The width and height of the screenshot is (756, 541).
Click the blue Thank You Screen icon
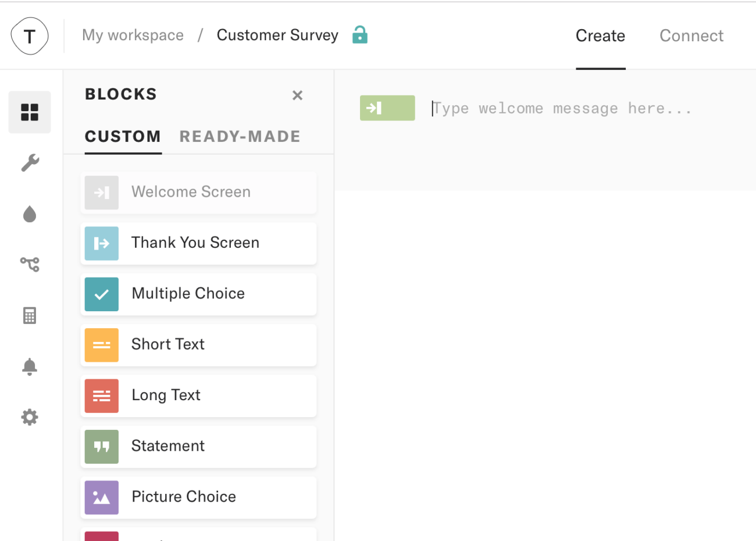point(102,243)
